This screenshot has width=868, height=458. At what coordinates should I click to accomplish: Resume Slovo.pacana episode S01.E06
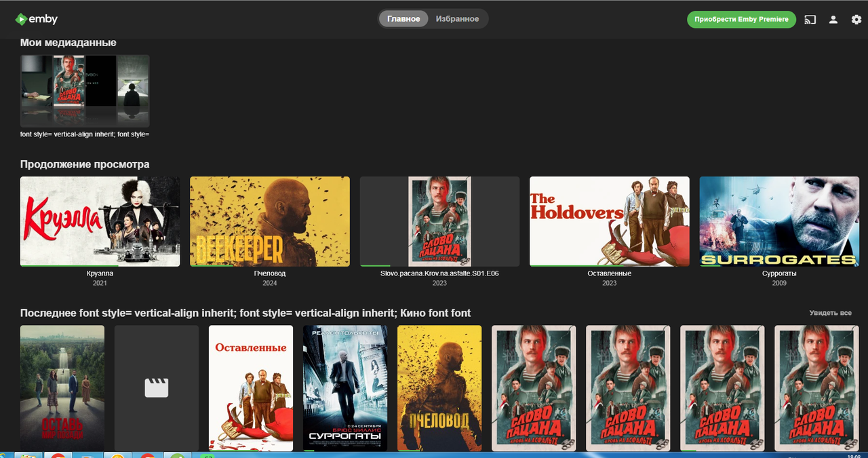439,221
